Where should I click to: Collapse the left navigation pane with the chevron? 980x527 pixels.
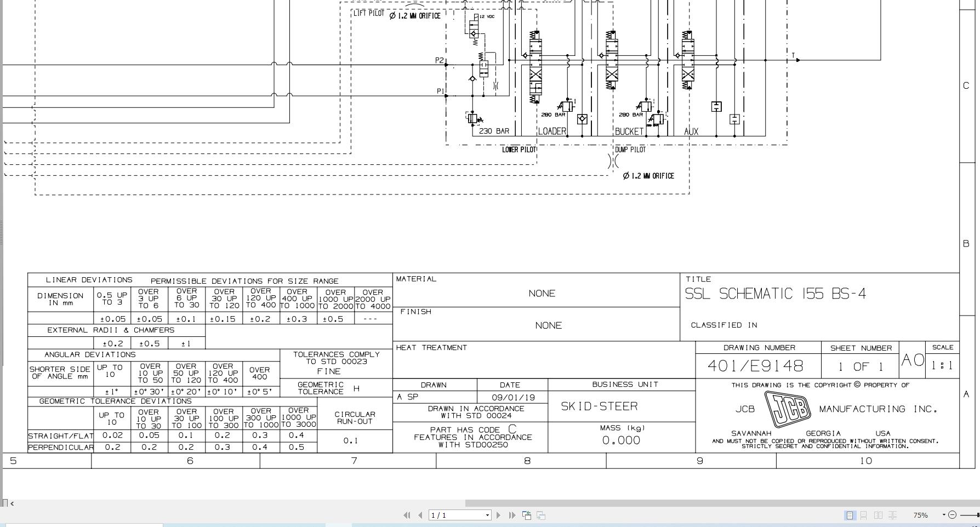(13, 503)
